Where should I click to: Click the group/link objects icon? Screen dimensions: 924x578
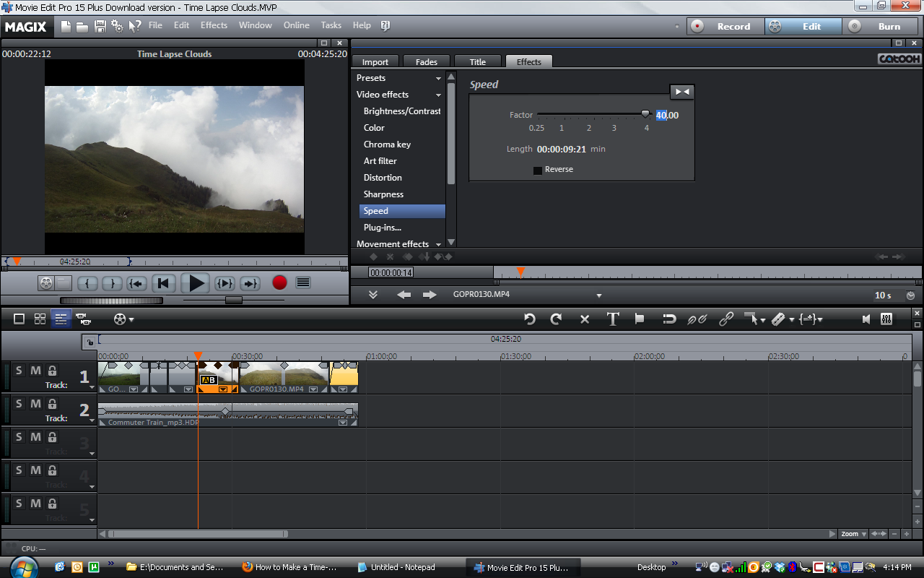click(726, 319)
